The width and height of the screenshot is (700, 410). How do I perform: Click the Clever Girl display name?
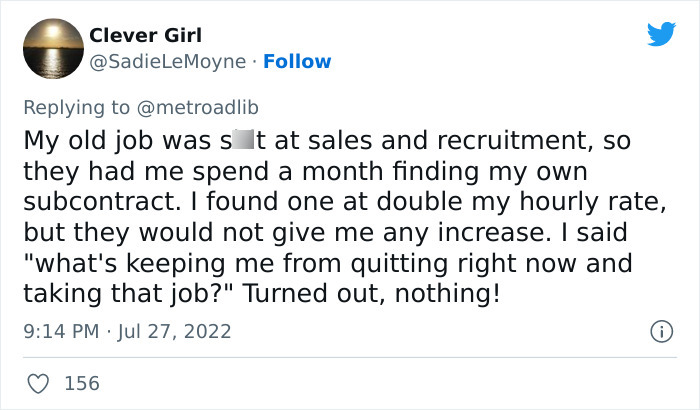pyautogui.click(x=145, y=35)
